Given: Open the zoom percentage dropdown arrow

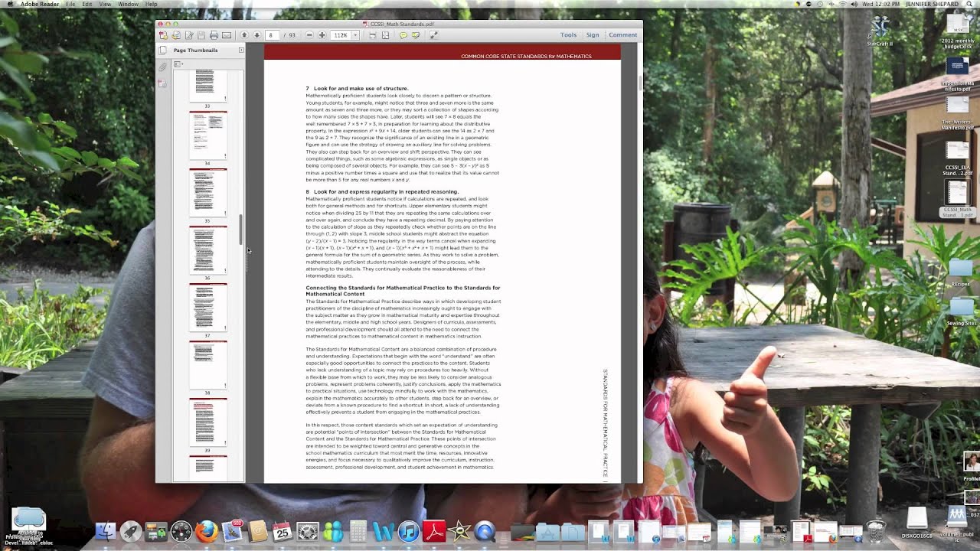Looking at the screenshot, I should point(355,35).
